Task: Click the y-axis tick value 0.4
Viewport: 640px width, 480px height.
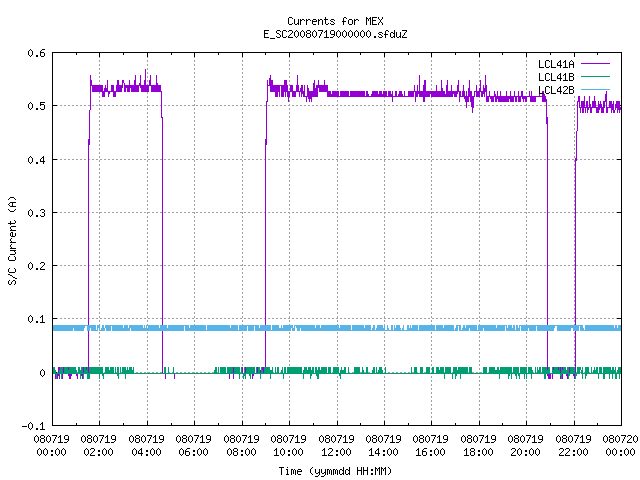Action: 36,160
